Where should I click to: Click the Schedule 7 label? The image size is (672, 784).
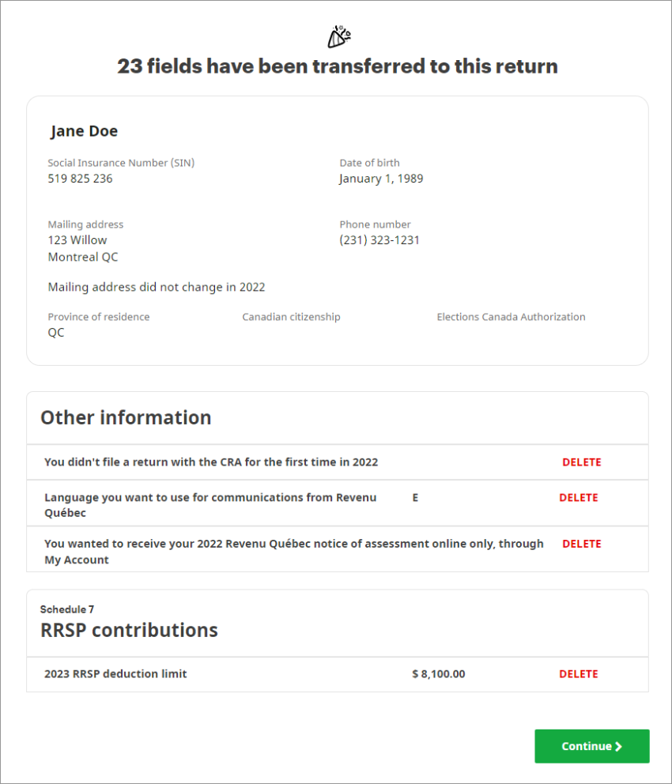(x=67, y=609)
